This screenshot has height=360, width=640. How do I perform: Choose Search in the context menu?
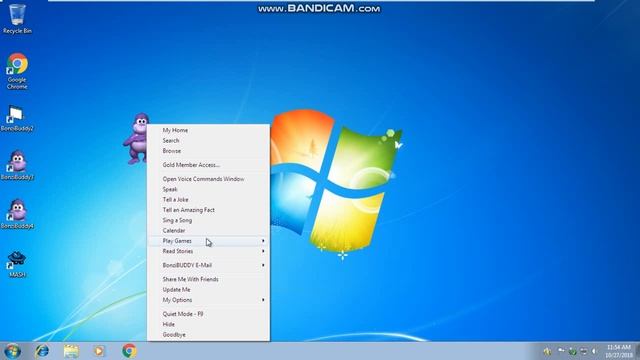(208, 140)
